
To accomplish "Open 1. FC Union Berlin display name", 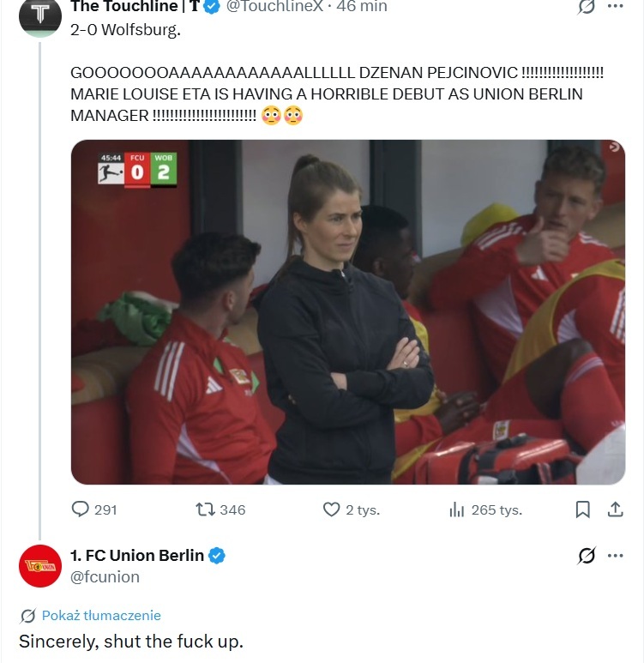I will point(137,555).
